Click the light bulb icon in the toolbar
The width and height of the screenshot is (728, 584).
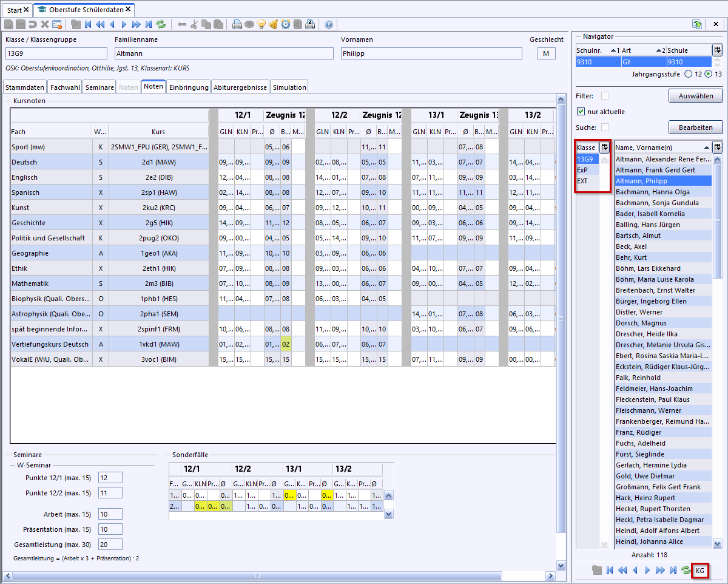click(261, 24)
